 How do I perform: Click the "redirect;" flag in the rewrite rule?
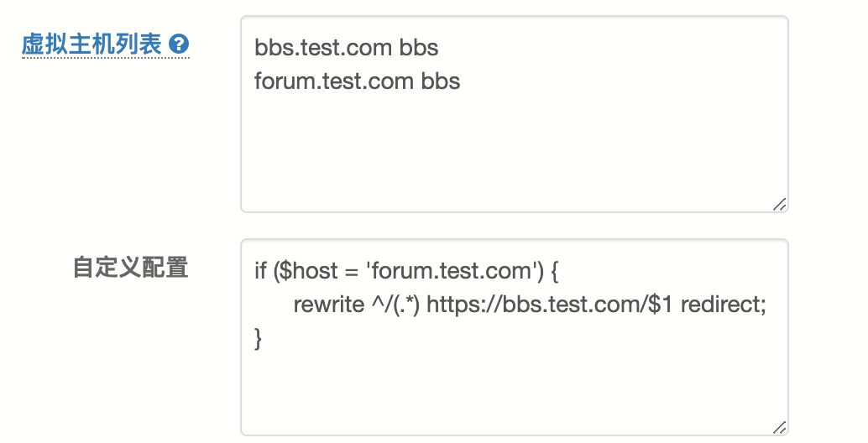pyautogui.click(x=723, y=305)
